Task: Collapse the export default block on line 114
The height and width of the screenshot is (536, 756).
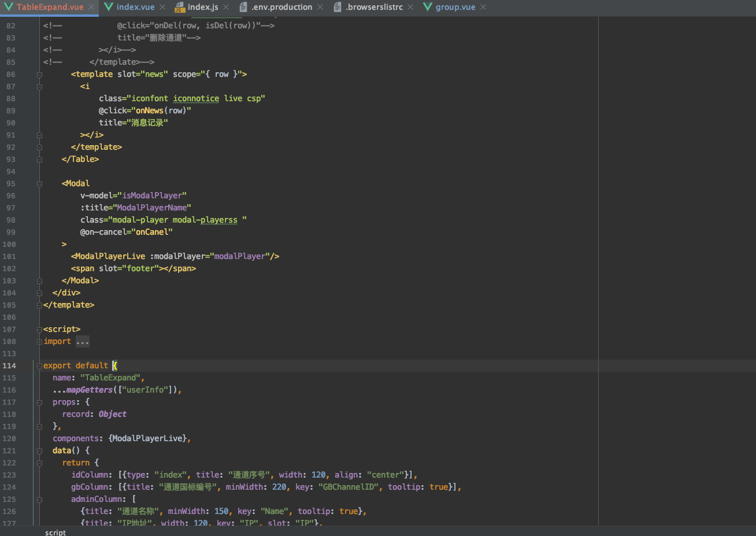Action: point(39,366)
